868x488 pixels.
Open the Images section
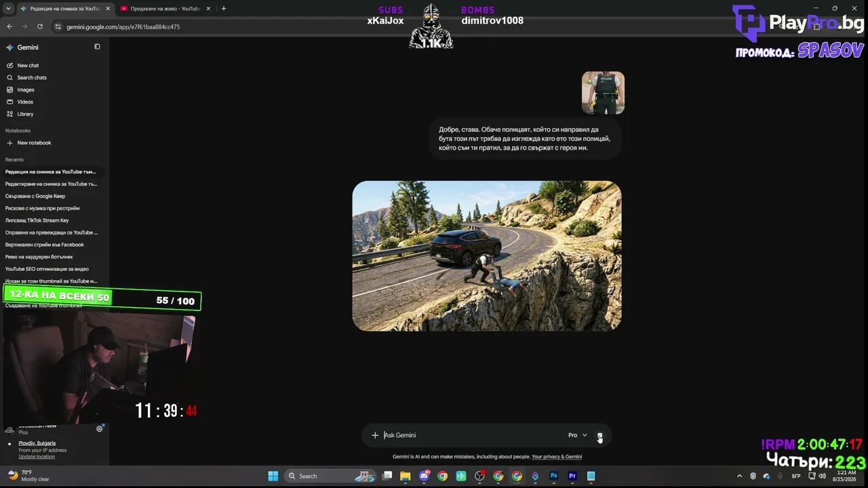(25, 90)
